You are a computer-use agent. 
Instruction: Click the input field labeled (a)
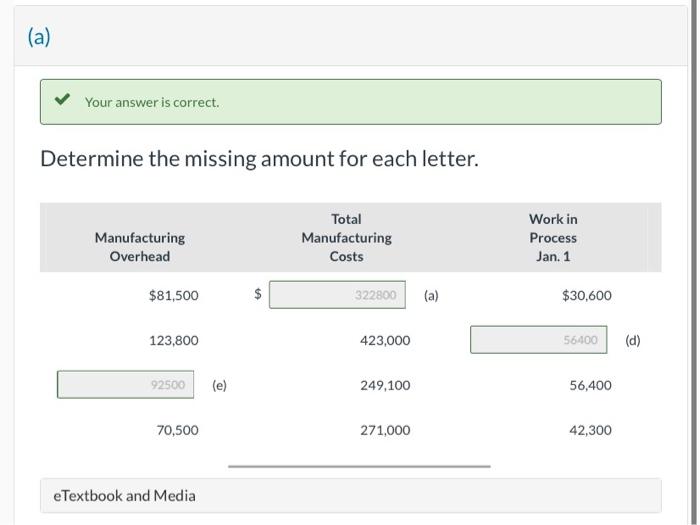click(x=337, y=295)
